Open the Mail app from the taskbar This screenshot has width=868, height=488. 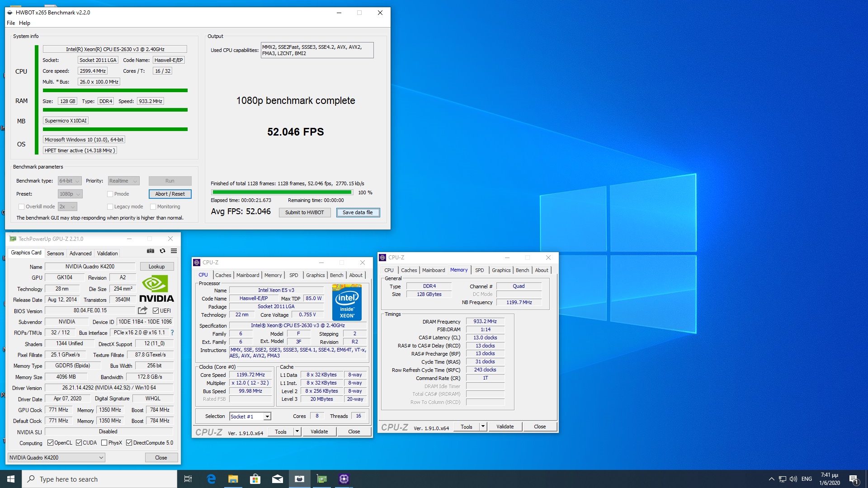click(x=278, y=479)
